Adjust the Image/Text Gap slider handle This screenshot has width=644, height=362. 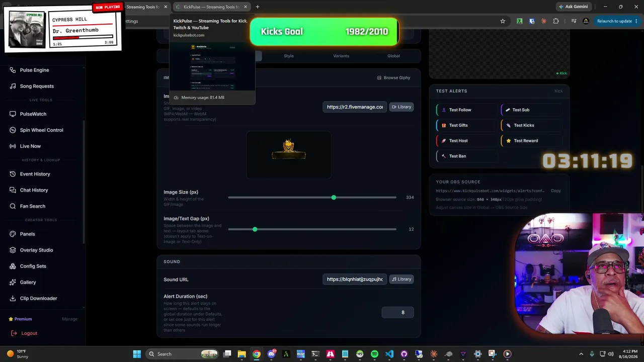click(255, 229)
